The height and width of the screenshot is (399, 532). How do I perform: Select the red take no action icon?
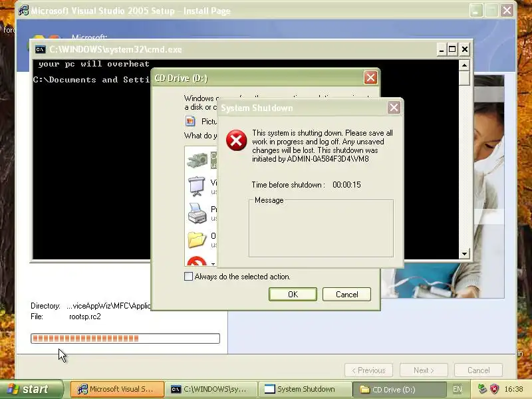coord(197,261)
